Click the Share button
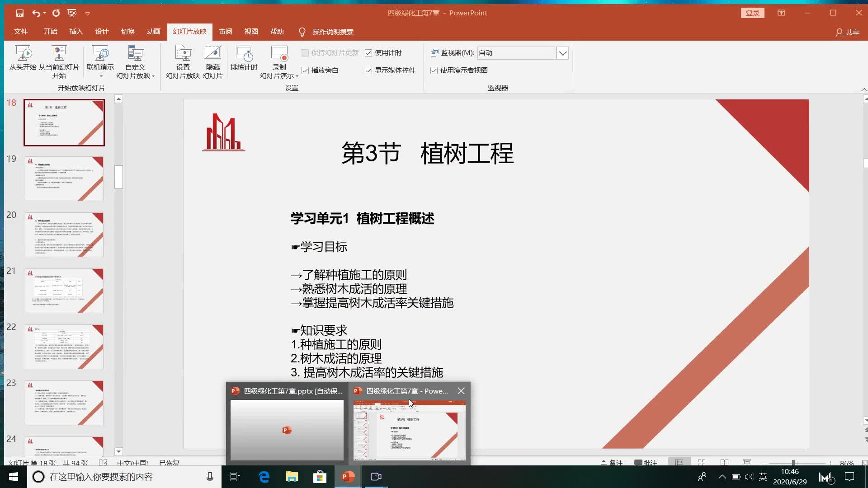 848,32
